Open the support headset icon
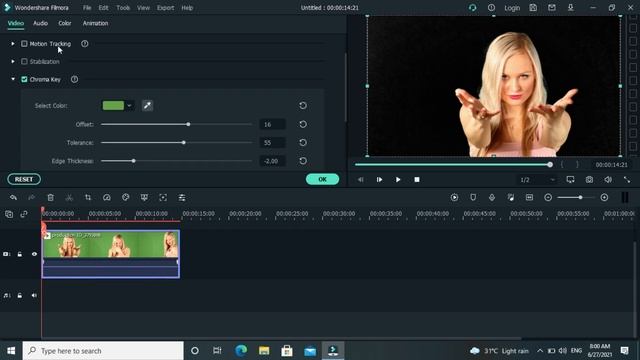Screen dimensions: 640x360 (x=473, y=8)
